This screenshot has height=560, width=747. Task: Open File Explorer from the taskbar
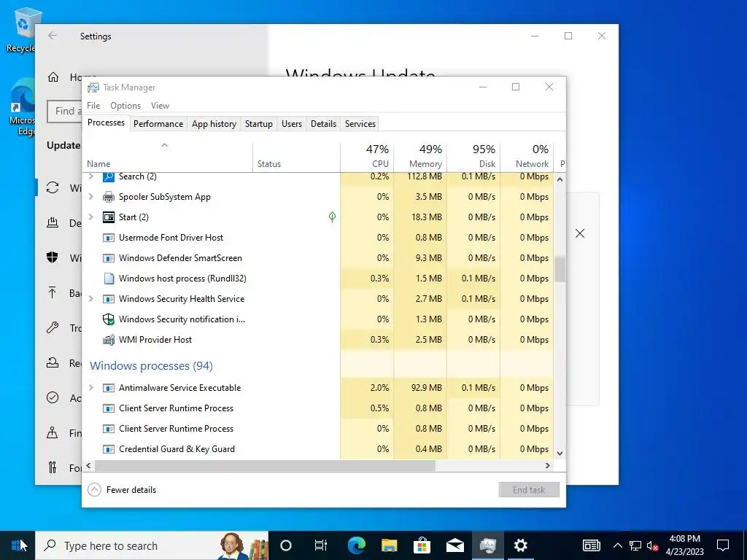[390, 545]
